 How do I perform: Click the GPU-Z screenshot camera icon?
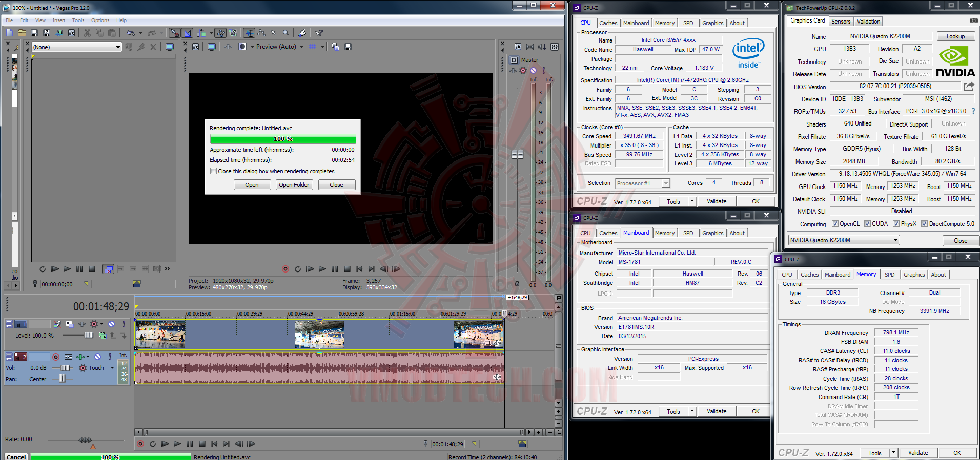tap(973, 20)
